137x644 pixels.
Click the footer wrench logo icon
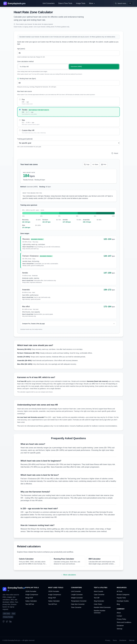pos(4,589)
